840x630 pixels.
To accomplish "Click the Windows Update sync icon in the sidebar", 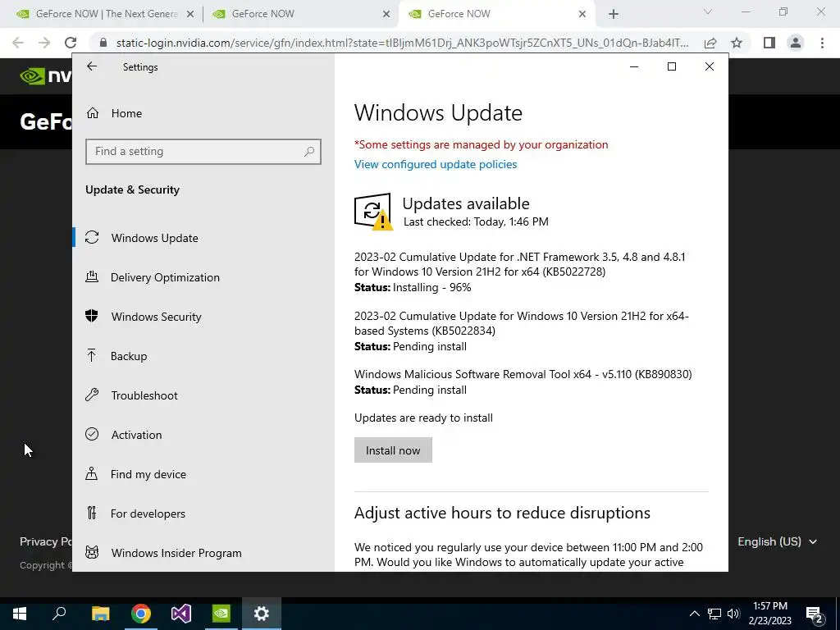I will click(92, 237).
